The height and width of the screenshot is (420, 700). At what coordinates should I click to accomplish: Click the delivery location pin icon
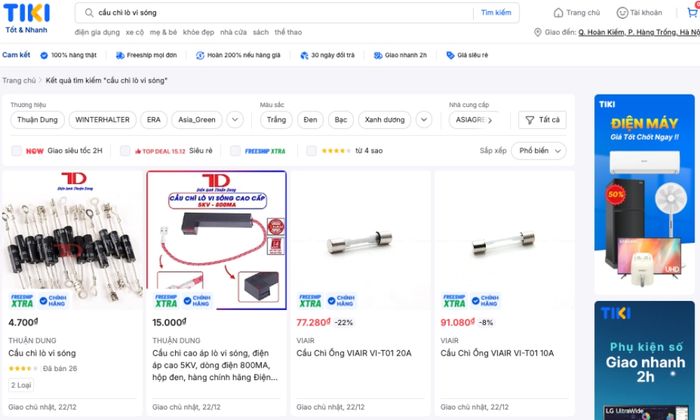tap(538, 32)
